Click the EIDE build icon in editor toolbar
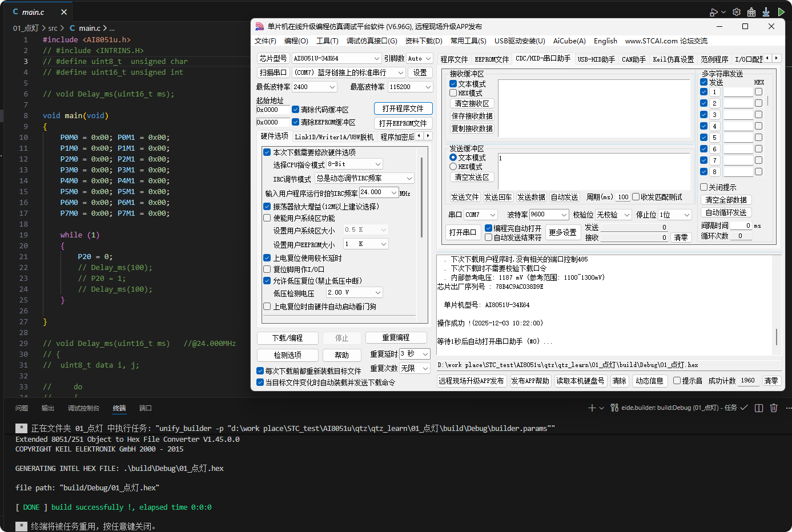 (x=751, y=12)
